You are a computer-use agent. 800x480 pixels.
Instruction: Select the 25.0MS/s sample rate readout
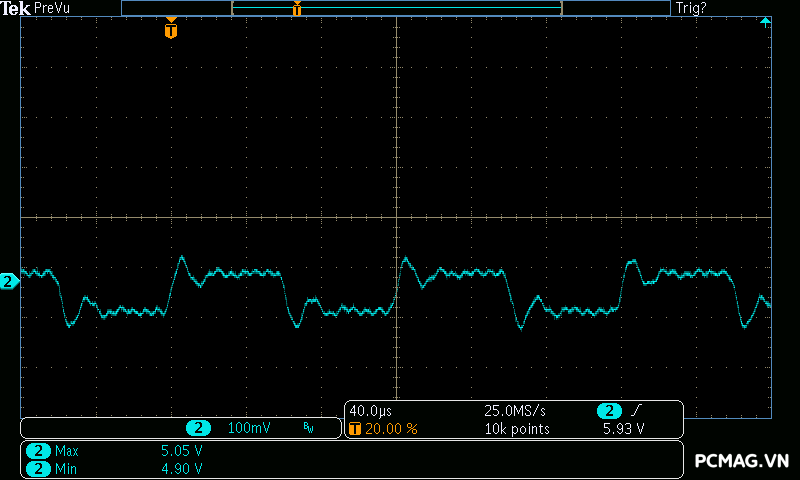513,411
